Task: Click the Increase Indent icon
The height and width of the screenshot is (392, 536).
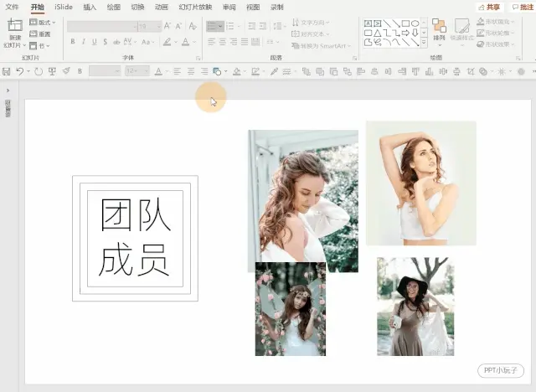Action: tap(263, 26)
